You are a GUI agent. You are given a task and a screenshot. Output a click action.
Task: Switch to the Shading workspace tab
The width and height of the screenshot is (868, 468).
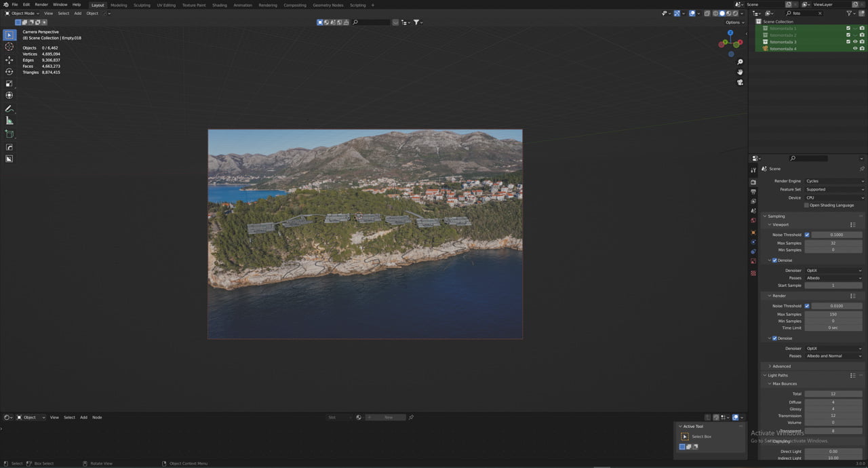219,5
